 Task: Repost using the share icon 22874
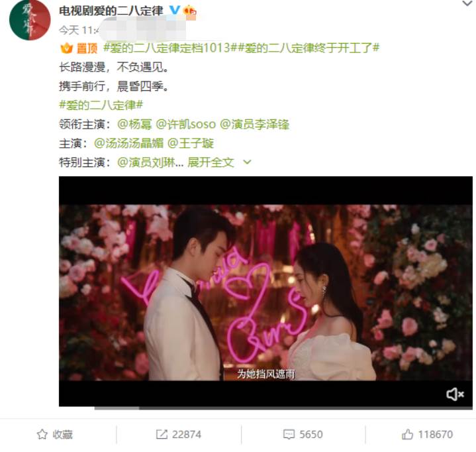(x=179, y=434)
